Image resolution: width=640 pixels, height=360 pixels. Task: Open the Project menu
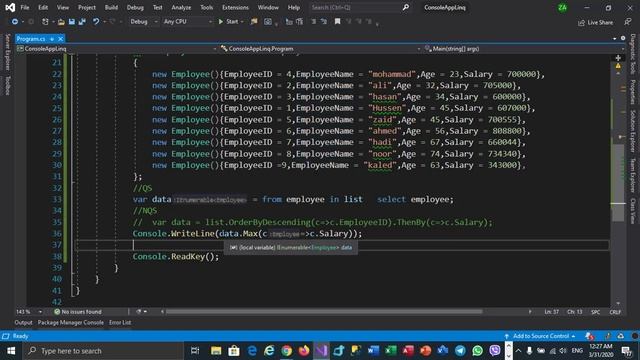point(87,7)
